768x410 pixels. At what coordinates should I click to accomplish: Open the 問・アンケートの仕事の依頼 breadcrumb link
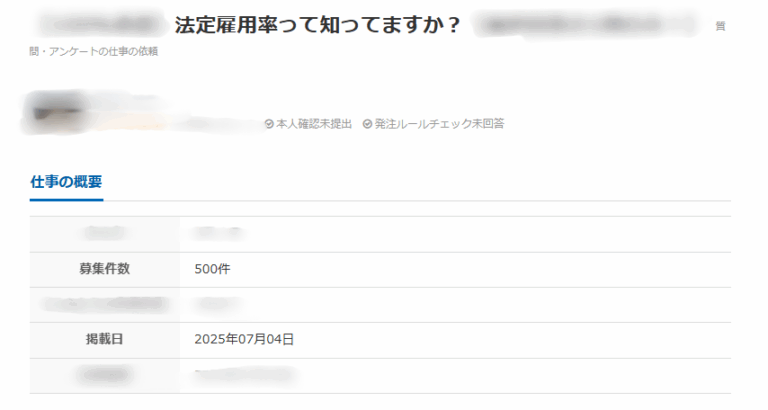[x=94, y=51]
